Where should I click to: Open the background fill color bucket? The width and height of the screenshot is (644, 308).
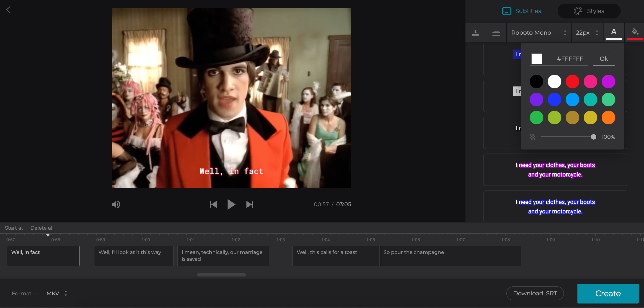point(635,33)
